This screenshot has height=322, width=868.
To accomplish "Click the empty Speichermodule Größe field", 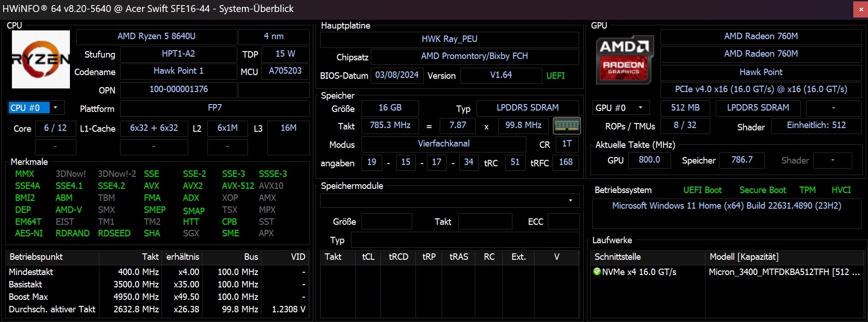I will click(x=387, y=222).
